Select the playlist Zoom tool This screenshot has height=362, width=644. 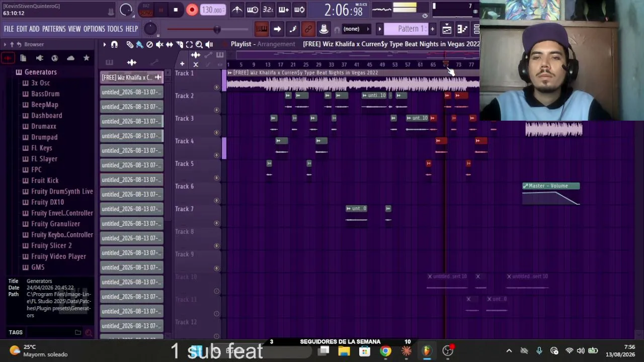pos(199,44)
